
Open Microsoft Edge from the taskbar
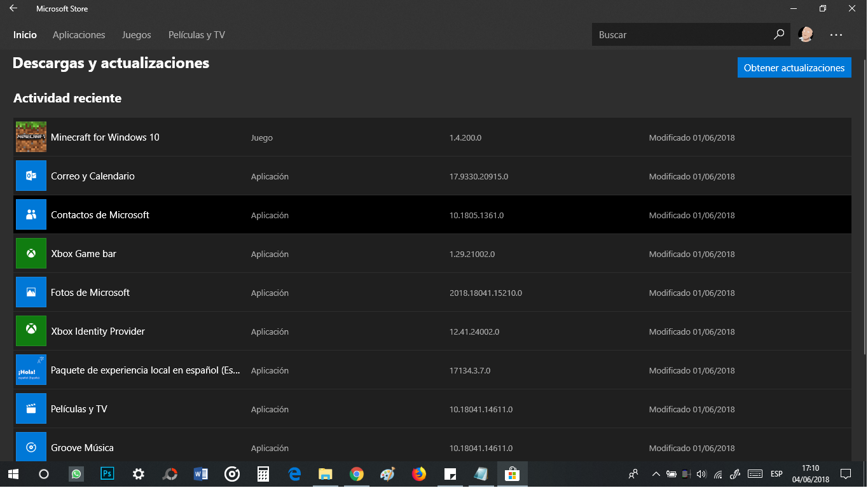point(294,474)
